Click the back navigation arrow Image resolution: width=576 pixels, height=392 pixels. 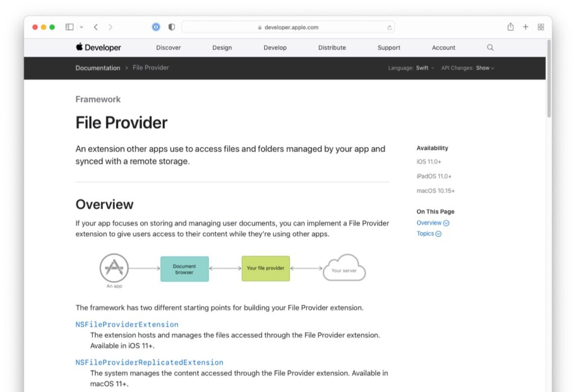pos(95,26)
